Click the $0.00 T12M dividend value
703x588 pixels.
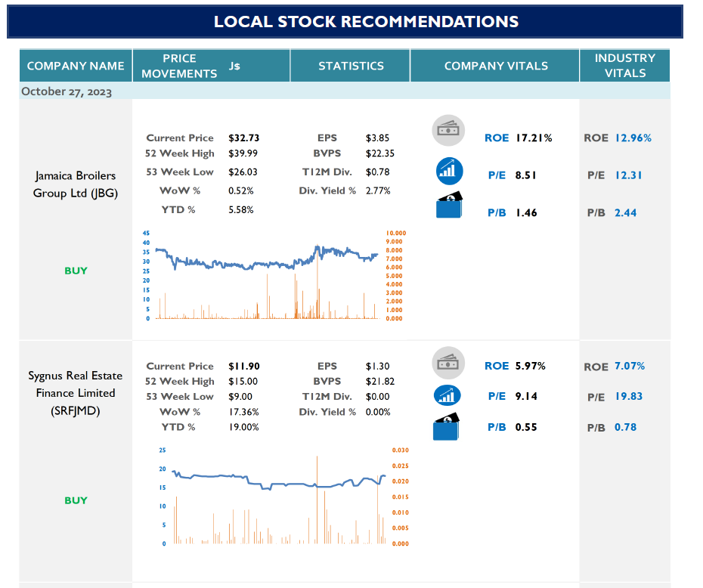(x=377, y=397)
